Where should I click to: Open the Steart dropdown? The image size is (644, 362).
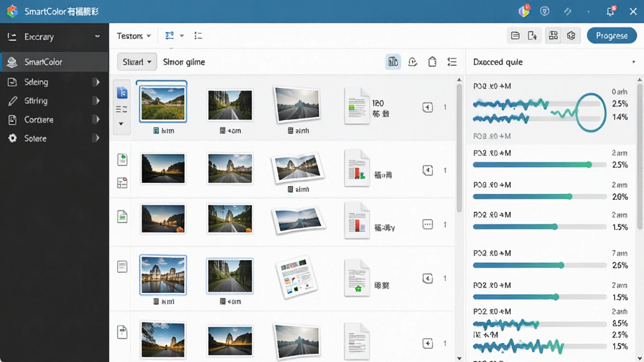(136, 62)
